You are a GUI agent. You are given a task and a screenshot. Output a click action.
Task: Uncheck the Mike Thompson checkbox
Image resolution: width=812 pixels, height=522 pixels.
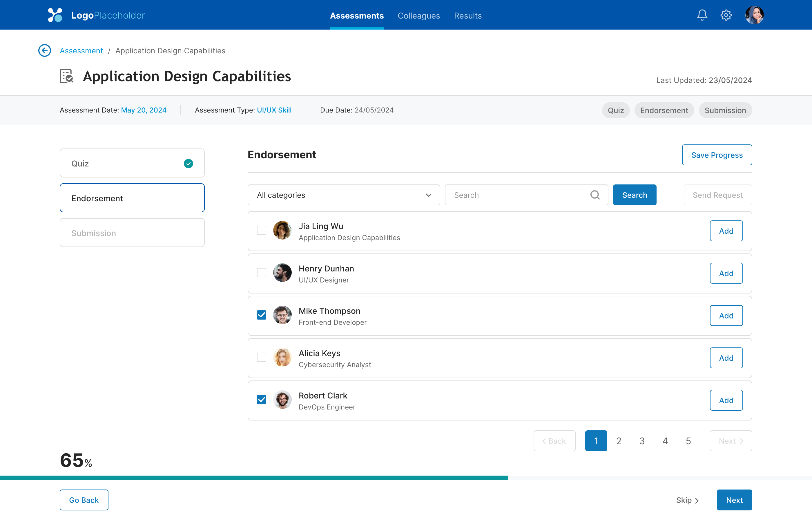click(261, 315)
